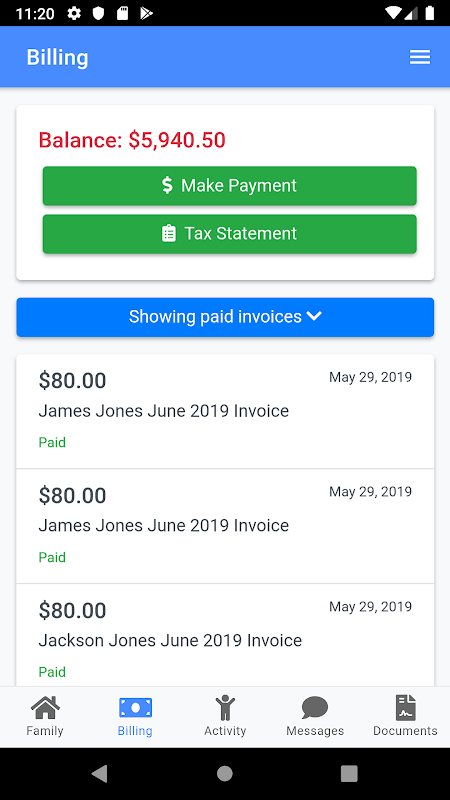
Task: Open the Jackson Jones June 2019 invoice
Action: click(x=225, y=636)
